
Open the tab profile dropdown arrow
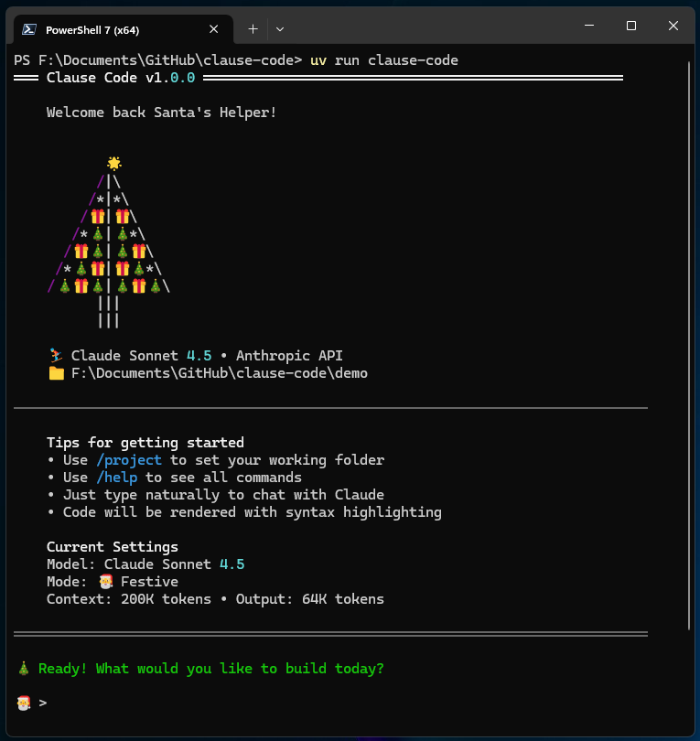click(280, 29)
